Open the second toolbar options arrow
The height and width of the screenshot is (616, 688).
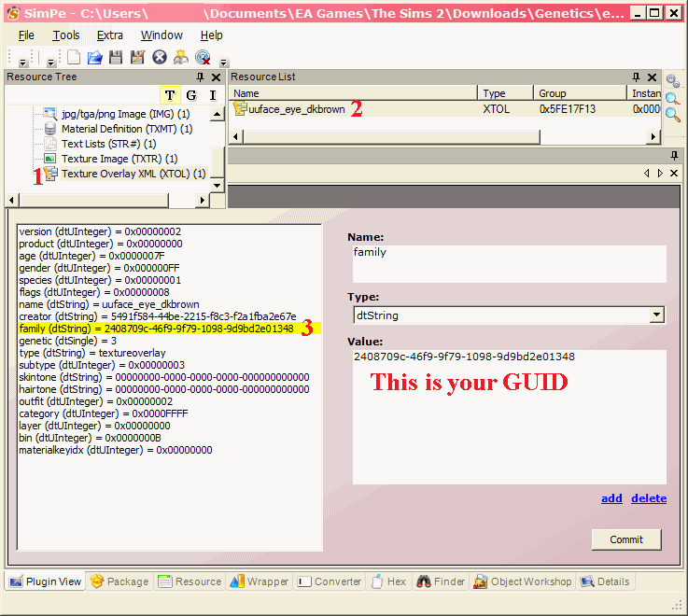[51, 63]
